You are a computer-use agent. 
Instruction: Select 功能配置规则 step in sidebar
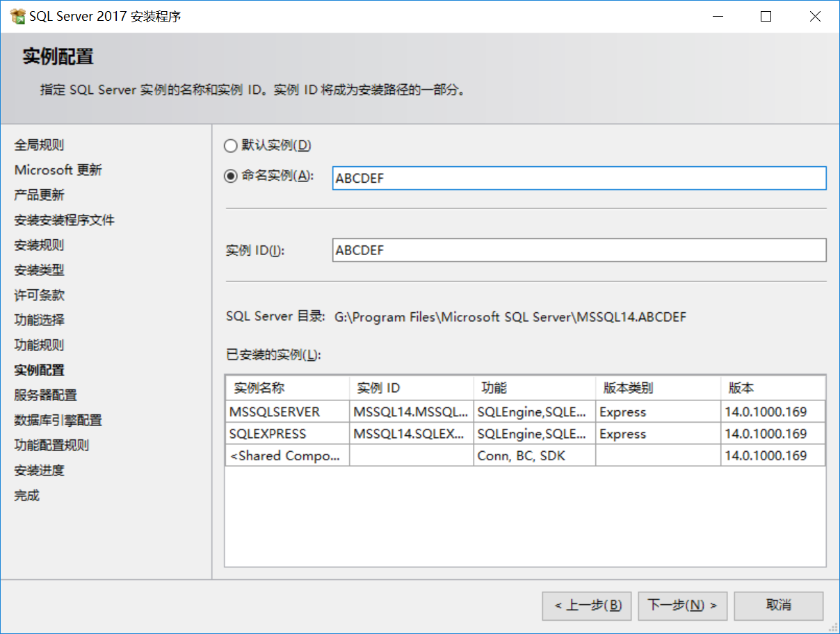tap(51, 446)
